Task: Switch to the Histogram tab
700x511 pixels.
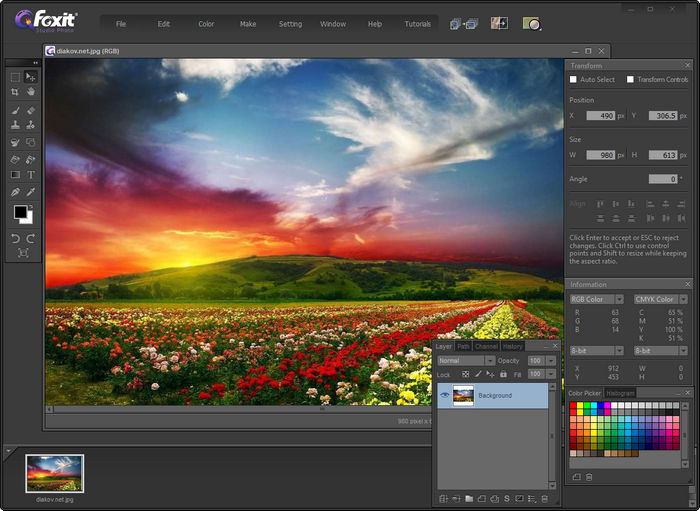Action: 620,393
